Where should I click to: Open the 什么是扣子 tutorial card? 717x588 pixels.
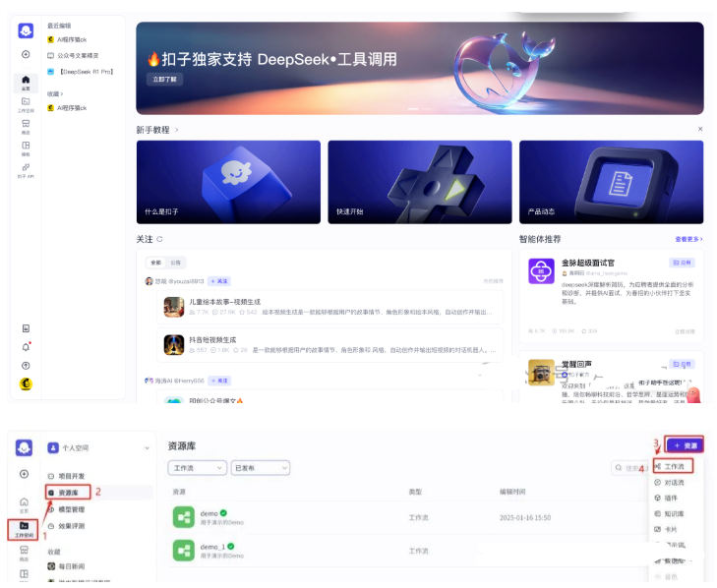pyautogui.click(x=228, y=182)
